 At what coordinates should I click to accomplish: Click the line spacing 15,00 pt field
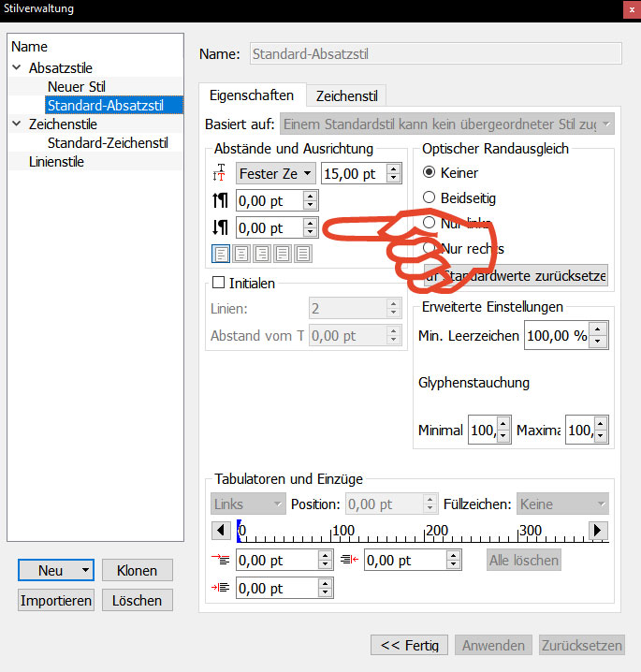(x=352, y=173)
